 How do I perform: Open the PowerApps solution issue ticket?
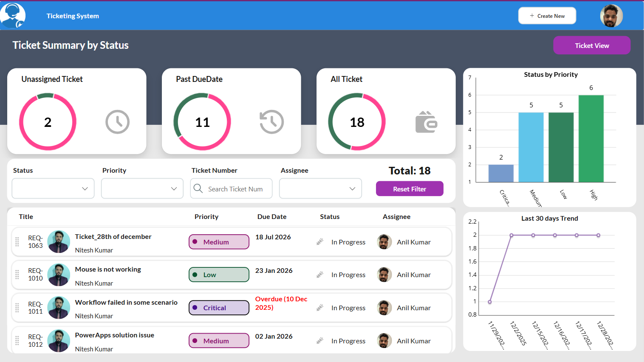click(x=115, y=335)
